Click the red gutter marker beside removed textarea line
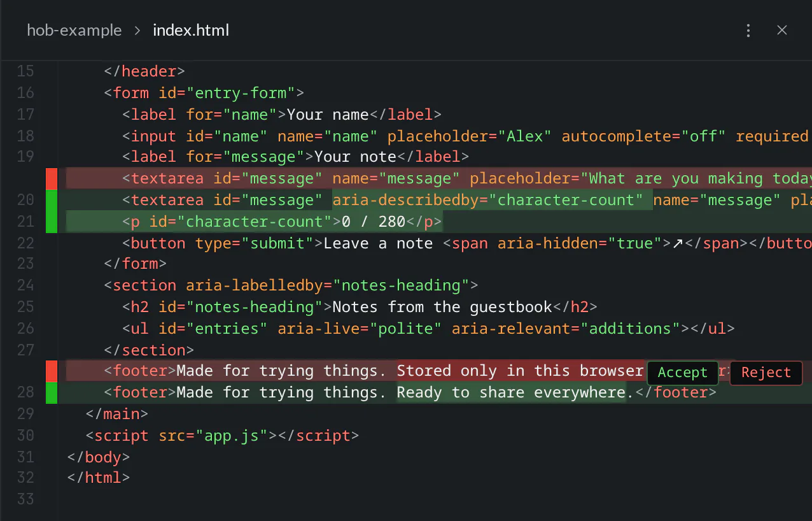This screenshot has width=812, height=521. (52, 179)
